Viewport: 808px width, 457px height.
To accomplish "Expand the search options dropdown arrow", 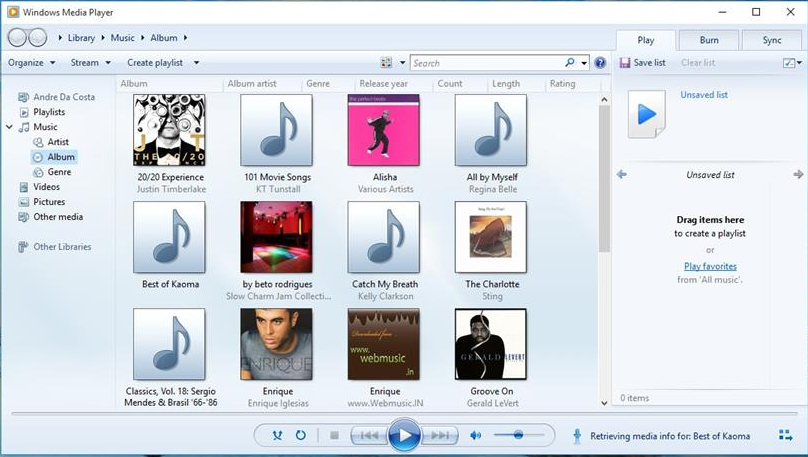I will pos(584,63).
